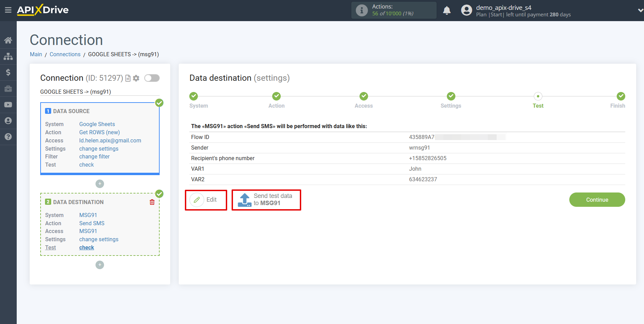Image resolution: width=644 pixels, height=324 pixels.
Task: Go to the System step
Action: pos(193,96)
